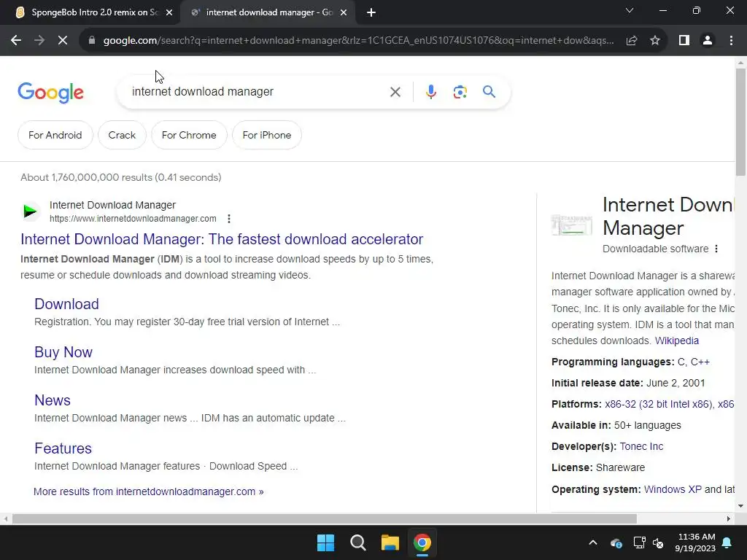The width and height of the screenshot is (747, 560).
Task: Click the Chrome taskbar icon
Action: [x=422, y=542]
